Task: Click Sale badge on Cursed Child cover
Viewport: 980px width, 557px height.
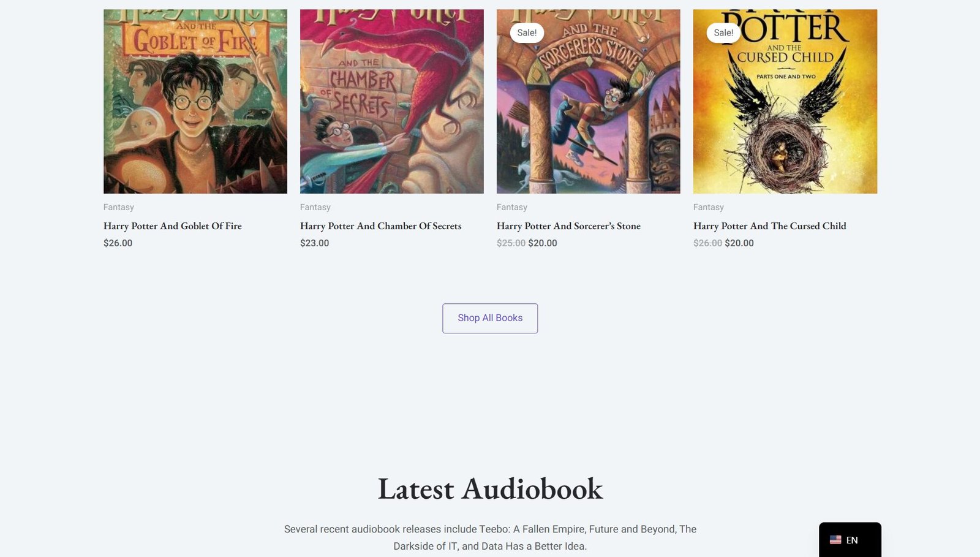Action: [723, 32]
